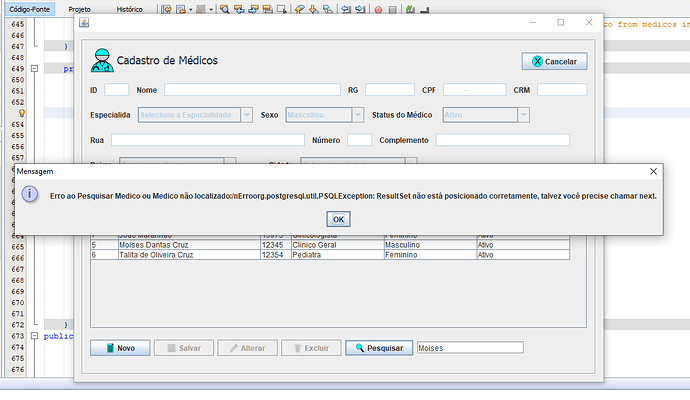The height and width of the screenshot is (400, 690).
Task: Select the Talita de Oliveira Cruz row
Action: pos(330,255)
